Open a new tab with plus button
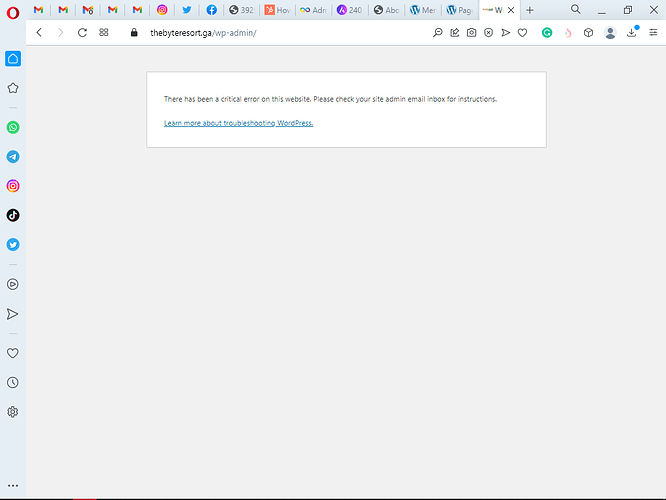 tap(530, 10)
